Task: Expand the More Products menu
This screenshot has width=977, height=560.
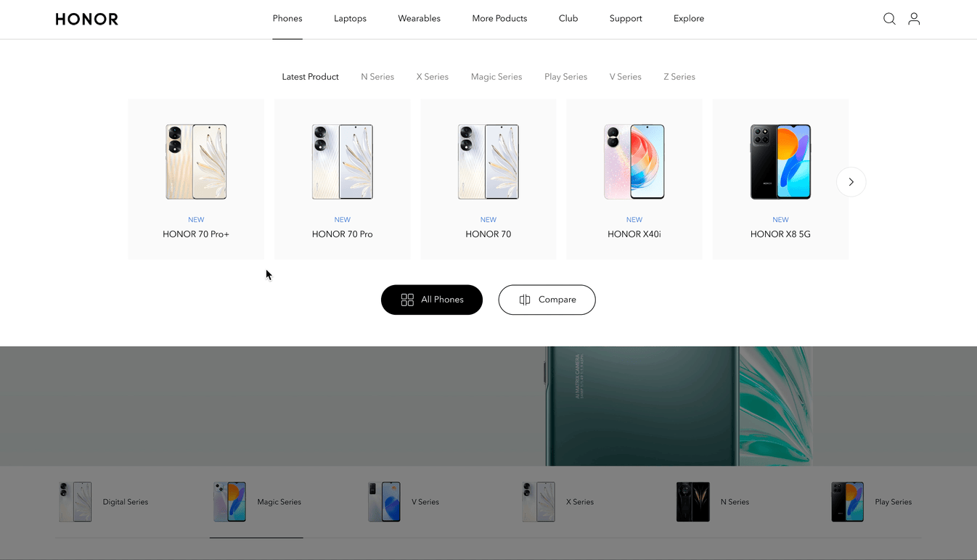Action: (x=499, y=19)
